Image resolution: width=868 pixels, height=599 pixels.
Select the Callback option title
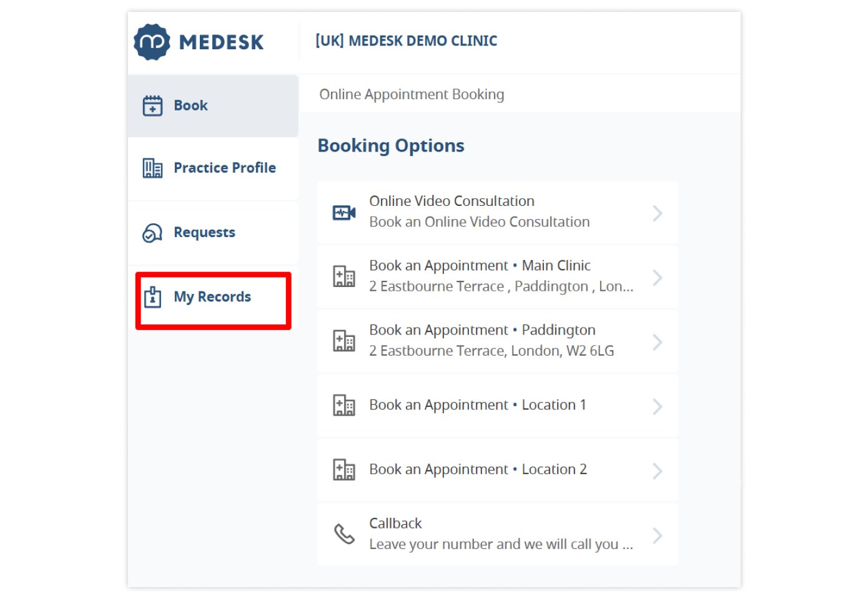pyautogui.click(x=395, y=524)
